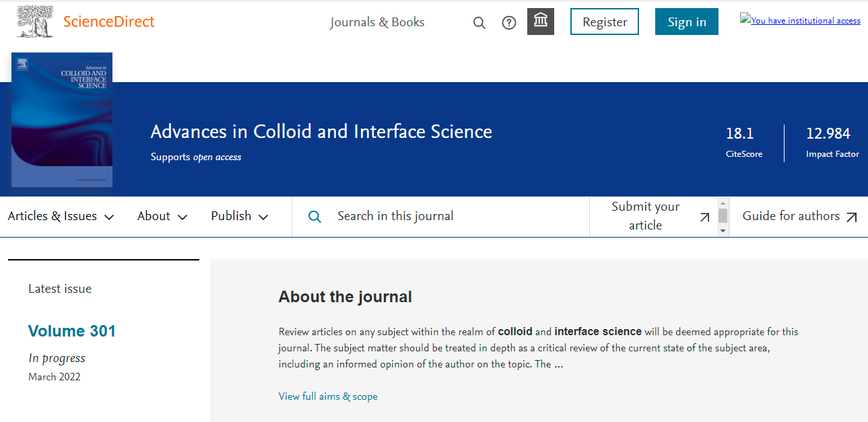The height and width of the screenshot is (422, 868).
Task: Click the Sign in button
Action: click(x=687, y=22)
